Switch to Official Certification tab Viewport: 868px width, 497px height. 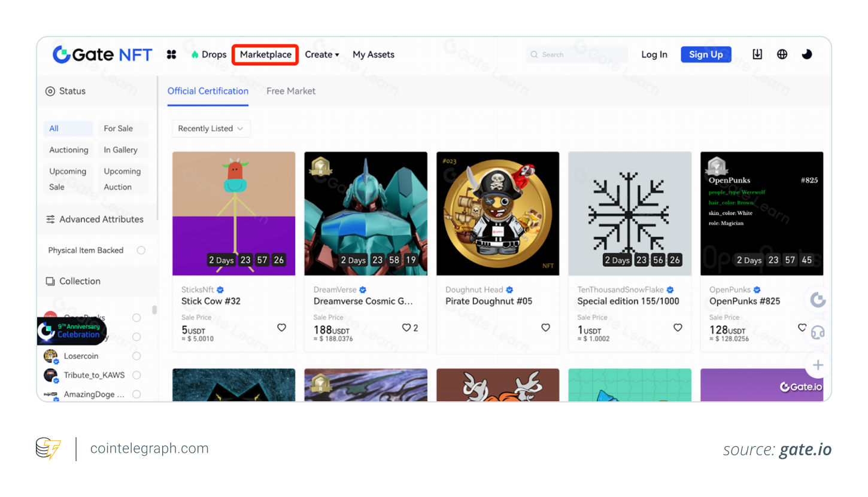pyautogui.click(x=208, y=91)
